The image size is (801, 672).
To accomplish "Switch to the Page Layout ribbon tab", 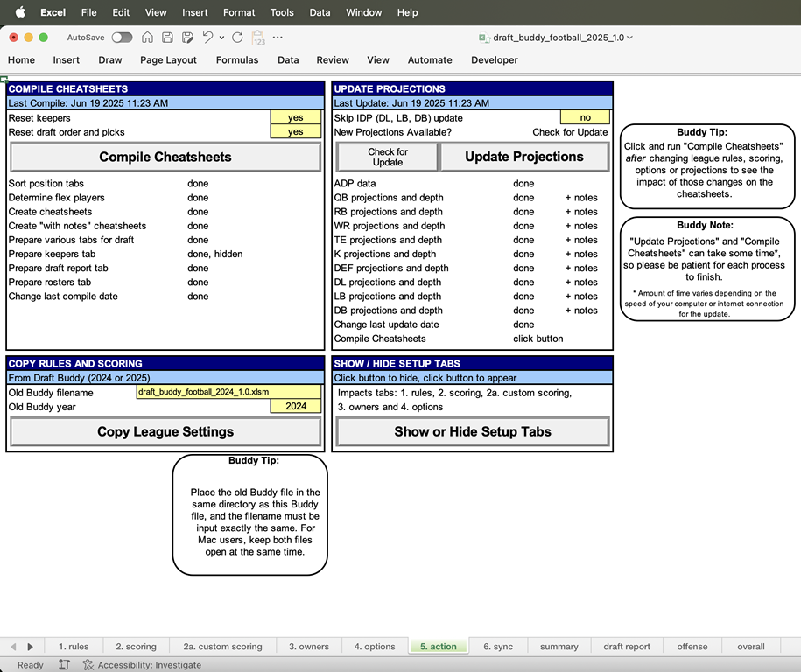I will click(169, 59).
